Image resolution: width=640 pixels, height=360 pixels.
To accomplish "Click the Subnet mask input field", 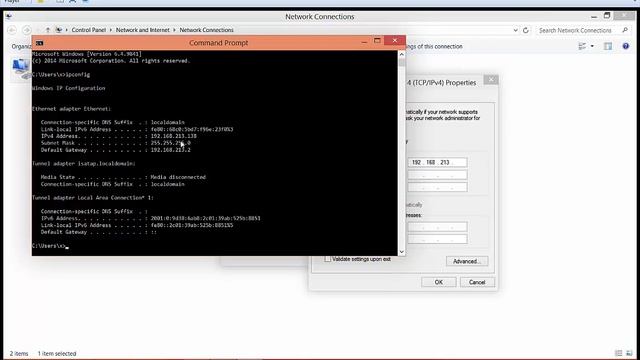I will 438,175.
